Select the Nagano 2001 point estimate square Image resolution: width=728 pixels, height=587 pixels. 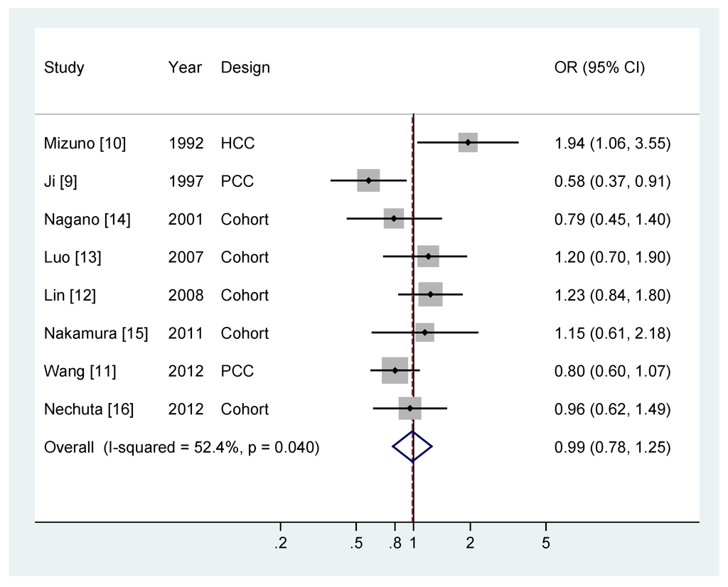pyautogui.click(x=394, y=219)
